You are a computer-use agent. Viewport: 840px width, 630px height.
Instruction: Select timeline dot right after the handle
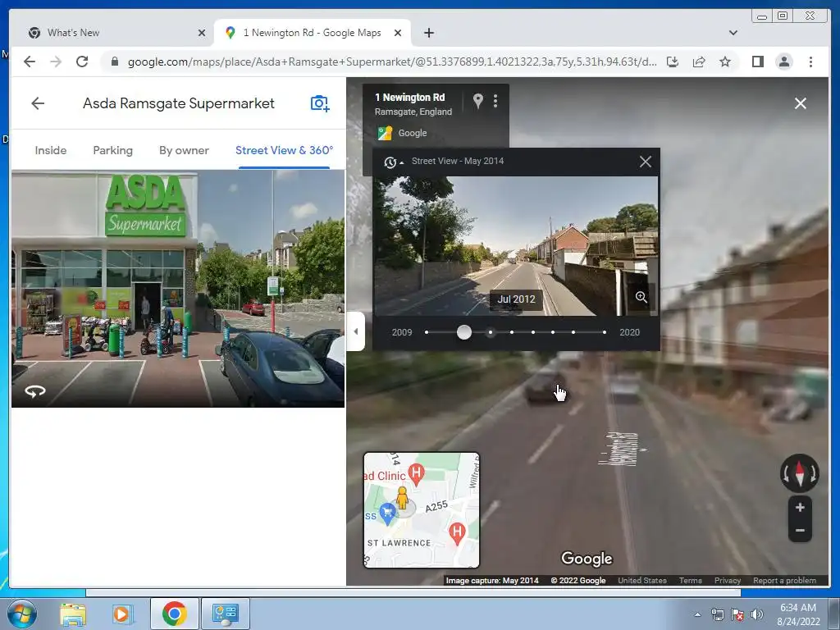pos(491,332)
